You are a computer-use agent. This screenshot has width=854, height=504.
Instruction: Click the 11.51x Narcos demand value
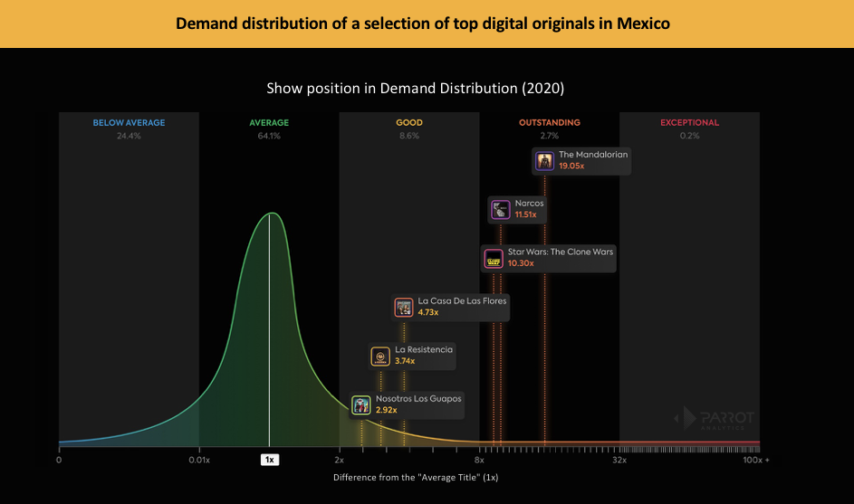point(525,215)
